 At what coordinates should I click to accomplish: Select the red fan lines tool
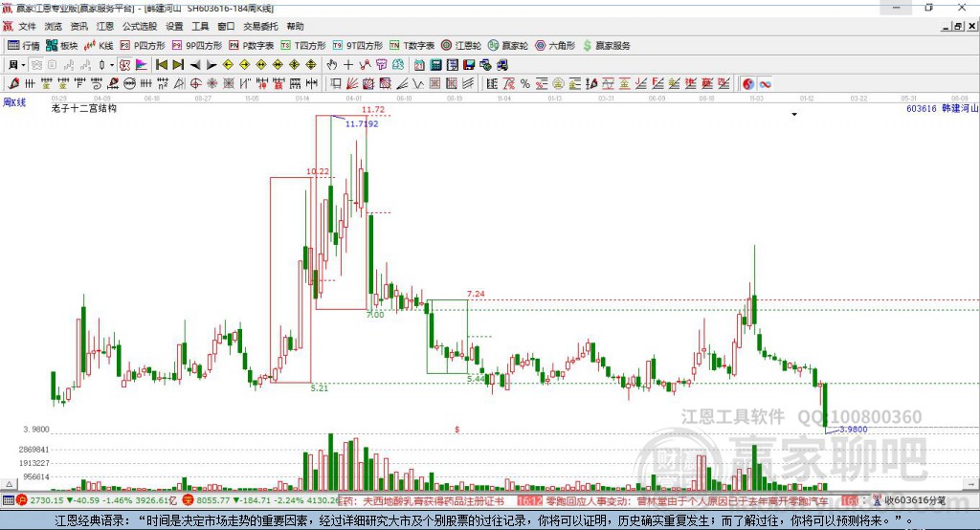353,84
